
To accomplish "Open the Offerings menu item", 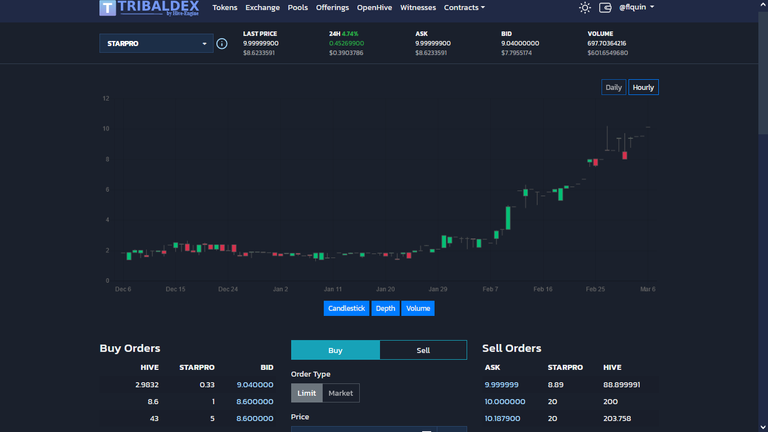I will (x=332, y=7).
